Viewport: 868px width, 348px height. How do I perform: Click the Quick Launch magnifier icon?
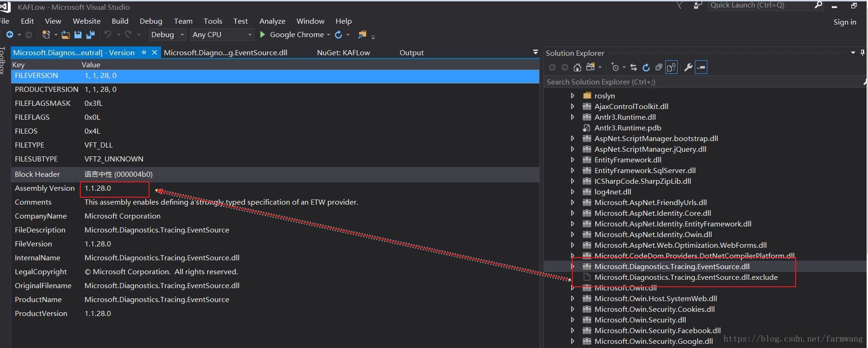point(818,5)
